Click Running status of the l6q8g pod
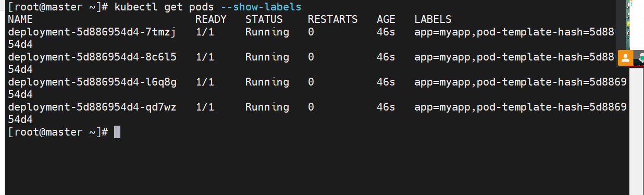The image size is (644, 195). pos(267,82)
